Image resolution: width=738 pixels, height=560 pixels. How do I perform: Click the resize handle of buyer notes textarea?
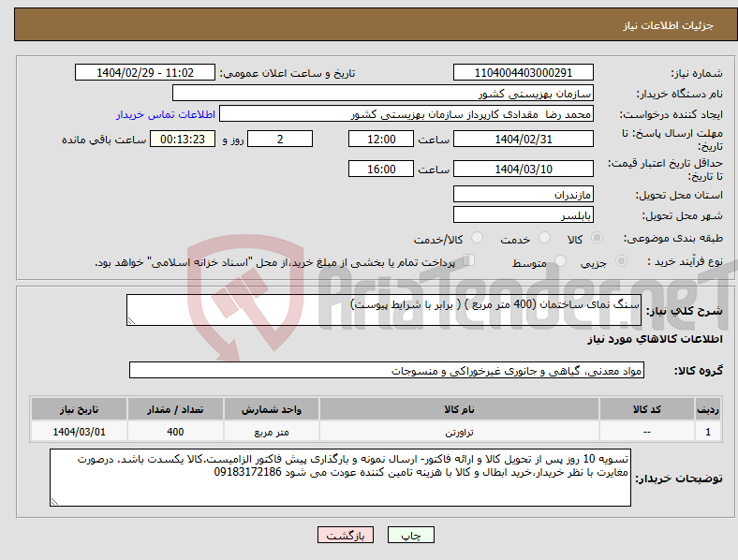[x=54, y=502]
